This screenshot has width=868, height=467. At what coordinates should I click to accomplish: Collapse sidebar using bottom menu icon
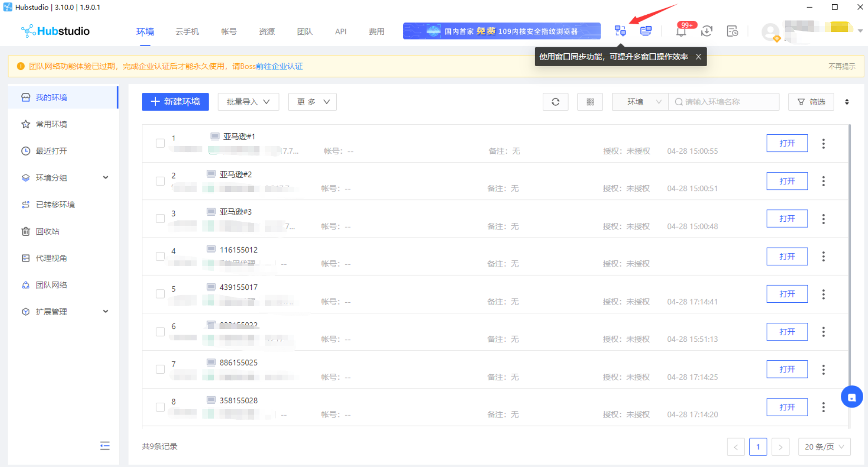click(x=105, y=446)
